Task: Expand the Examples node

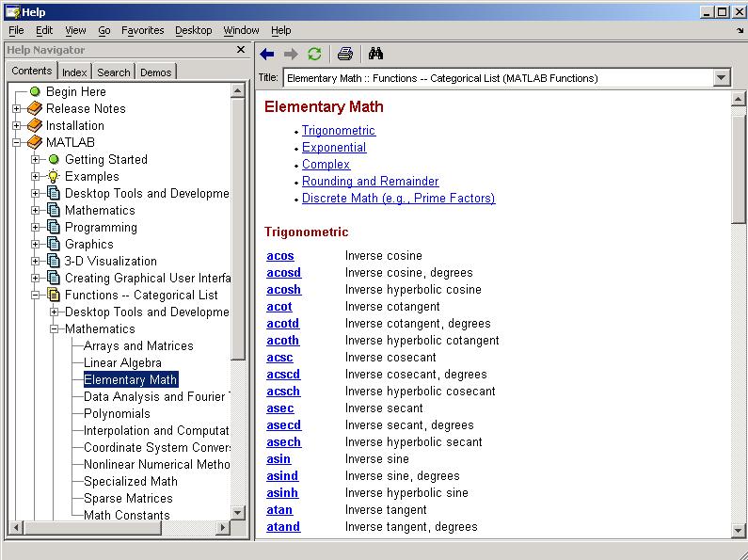Action: tap(36, 176)
